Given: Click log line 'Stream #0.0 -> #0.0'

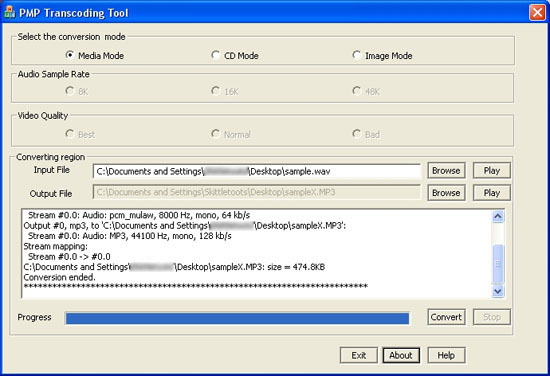Looking at the screenshot, I should tap(69, 257).
